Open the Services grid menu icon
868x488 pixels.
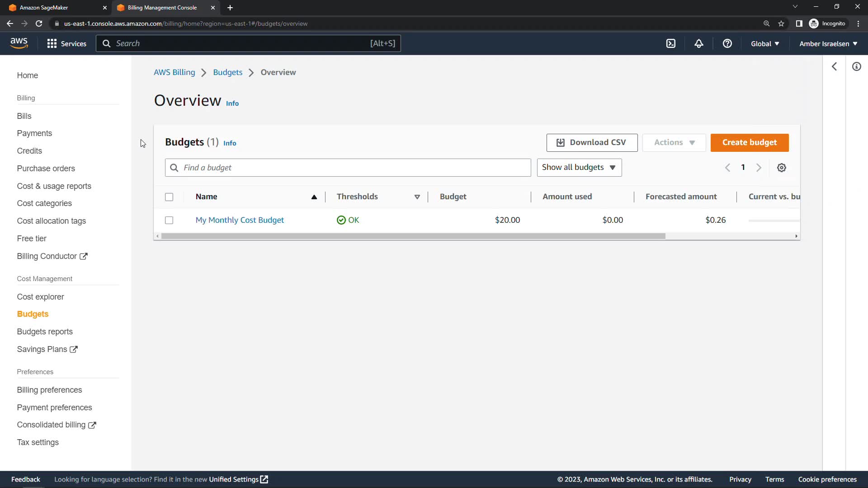52,43
